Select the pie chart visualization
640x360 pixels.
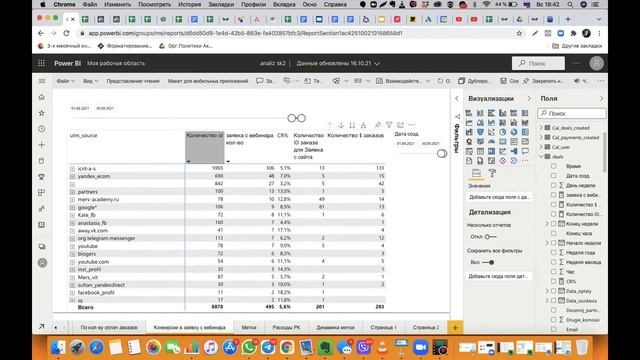tap(502, 132)
